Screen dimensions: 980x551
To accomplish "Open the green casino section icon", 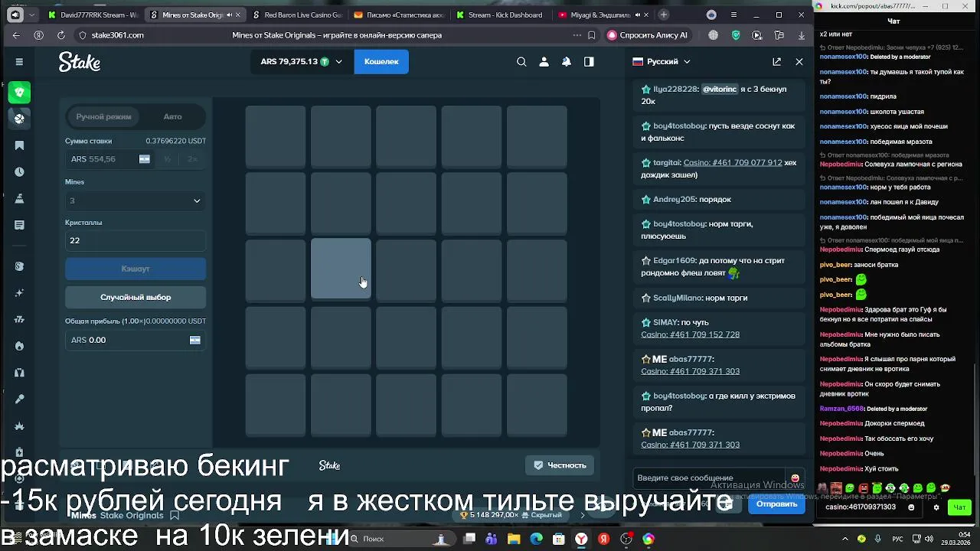I will click(x=19, y=92).
